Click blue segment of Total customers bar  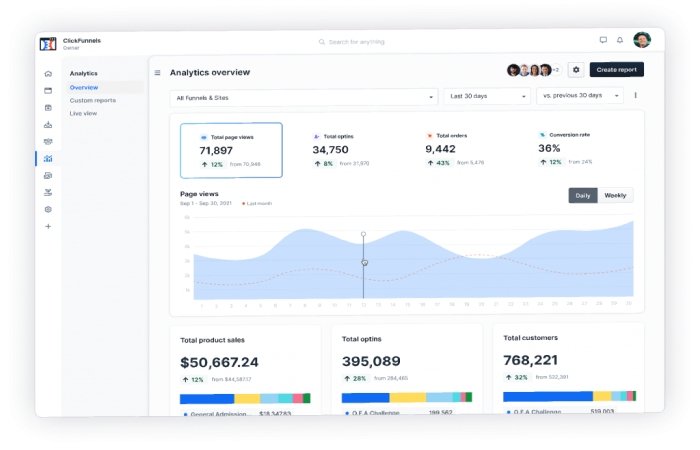[548, 396]
